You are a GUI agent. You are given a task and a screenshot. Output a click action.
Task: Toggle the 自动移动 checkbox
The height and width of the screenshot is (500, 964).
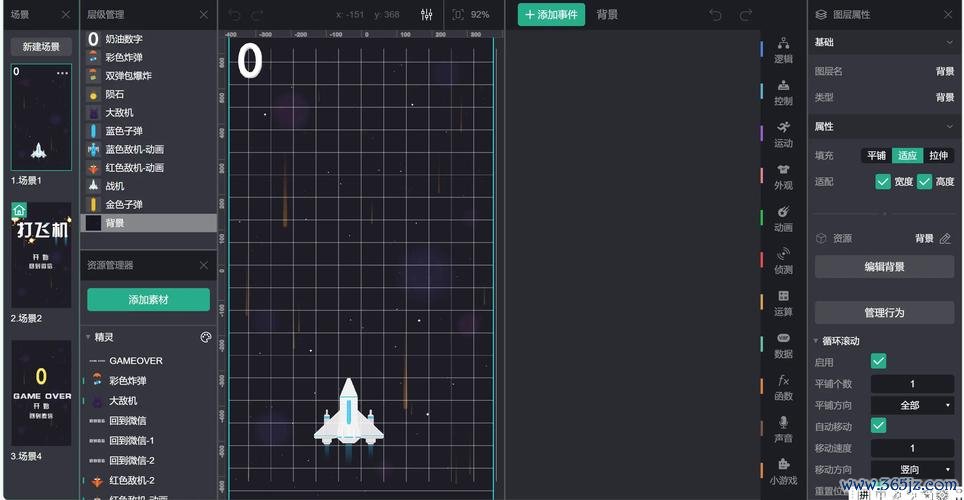pos(878,426)
